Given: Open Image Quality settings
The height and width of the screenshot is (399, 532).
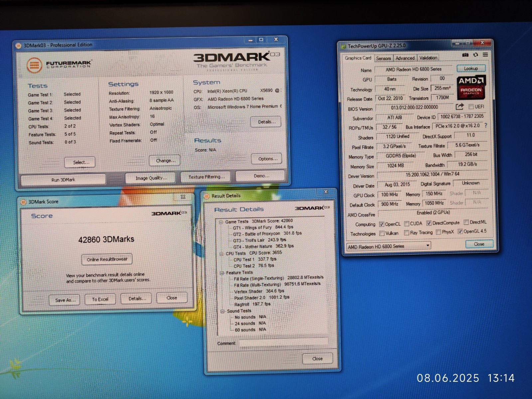Looking at the screenshot, I should point(151,178).
